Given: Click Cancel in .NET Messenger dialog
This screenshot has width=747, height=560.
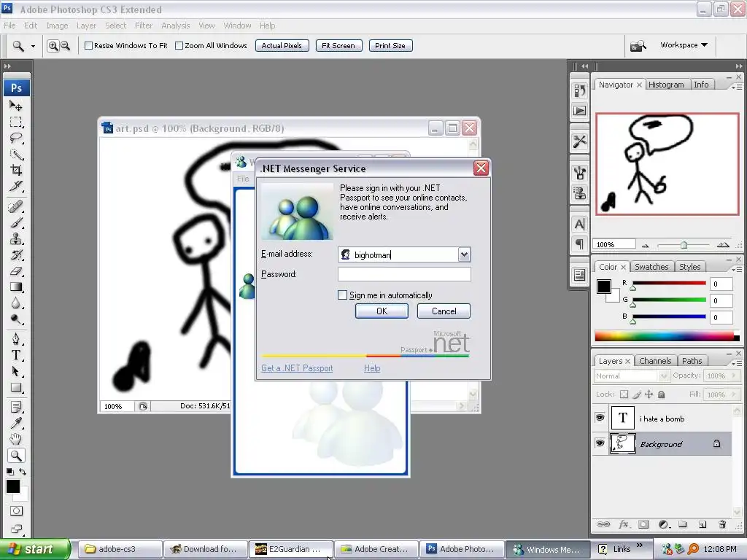Looking at the screenshot, I should 444,311.
